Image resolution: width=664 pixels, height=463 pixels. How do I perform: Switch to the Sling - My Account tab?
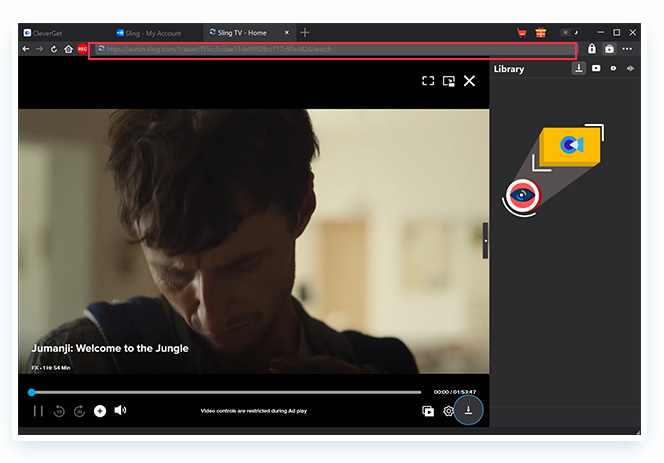pos(149,33)
